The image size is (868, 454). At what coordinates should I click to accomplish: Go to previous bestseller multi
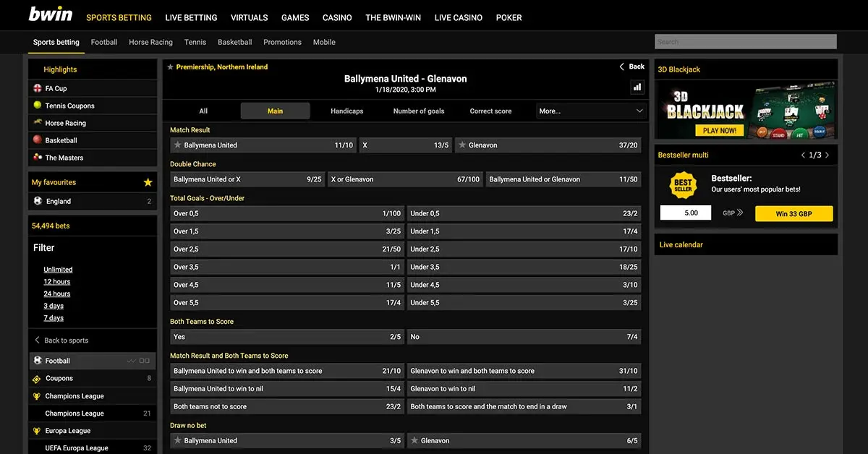[803, 155]
